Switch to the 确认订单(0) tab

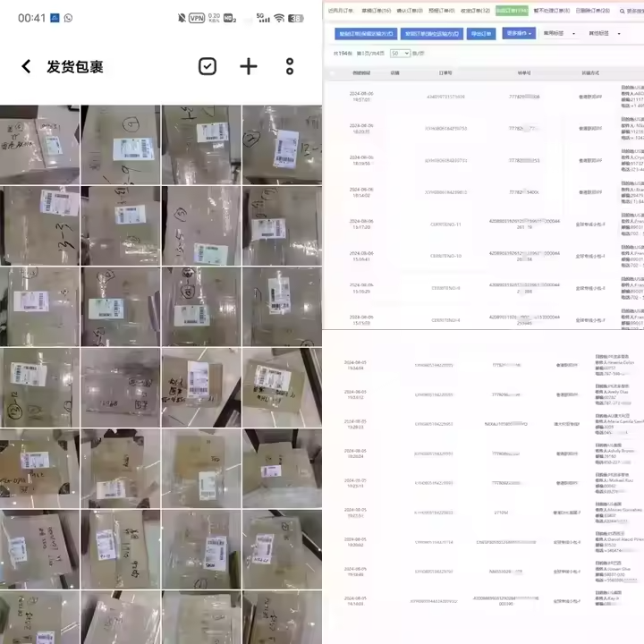point(410,11)
